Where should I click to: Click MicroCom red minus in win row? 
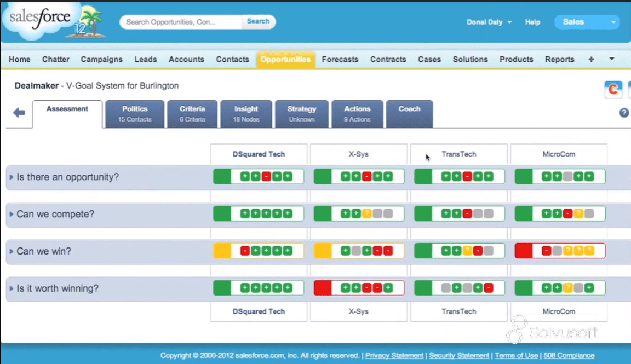point(546,251)
